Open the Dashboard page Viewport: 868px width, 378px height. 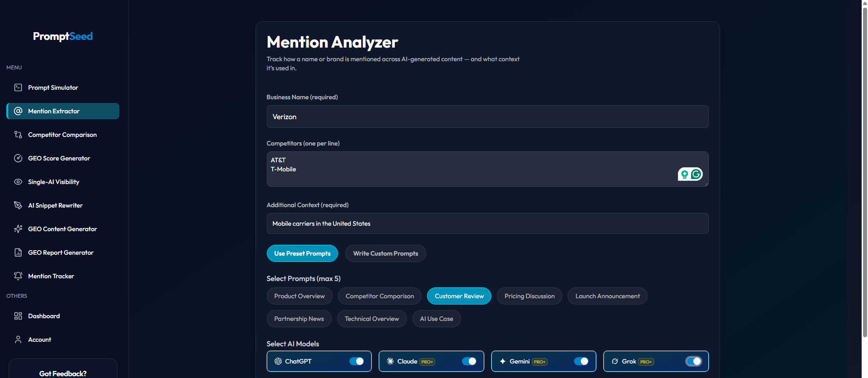[63, 316]
